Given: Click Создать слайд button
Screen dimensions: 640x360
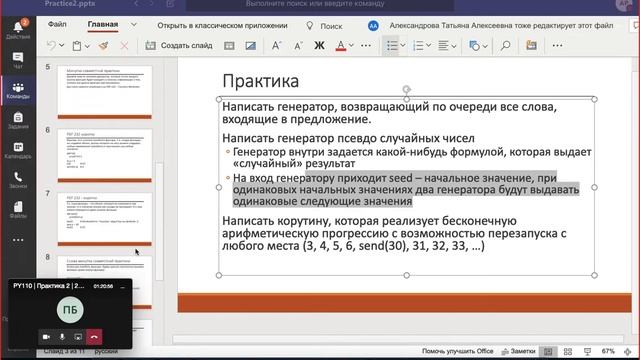Looking at the screenshot, I should click(x=179, y=45).
